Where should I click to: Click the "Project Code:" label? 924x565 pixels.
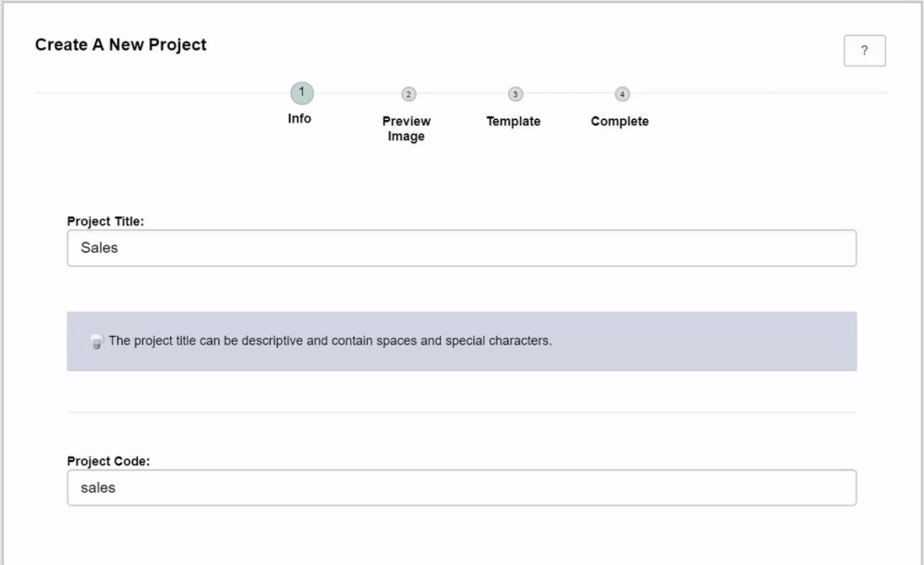tap(108, 462)
